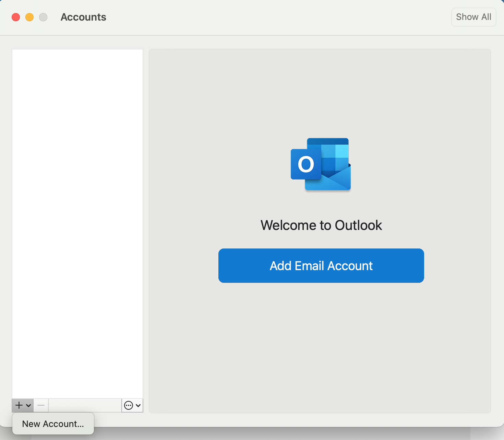Click the Show All button
The height and width of the screenshot is (440, 504).
[x=473, y=17]
